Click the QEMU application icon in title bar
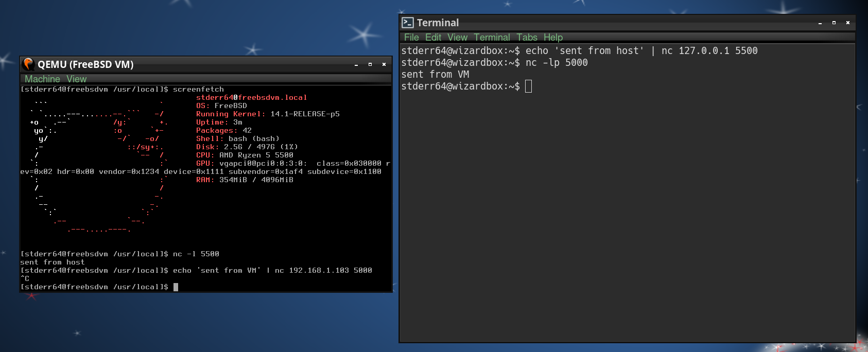Image resolution: width=868 pixels, height=352 pixels. [x=28, y=64]
